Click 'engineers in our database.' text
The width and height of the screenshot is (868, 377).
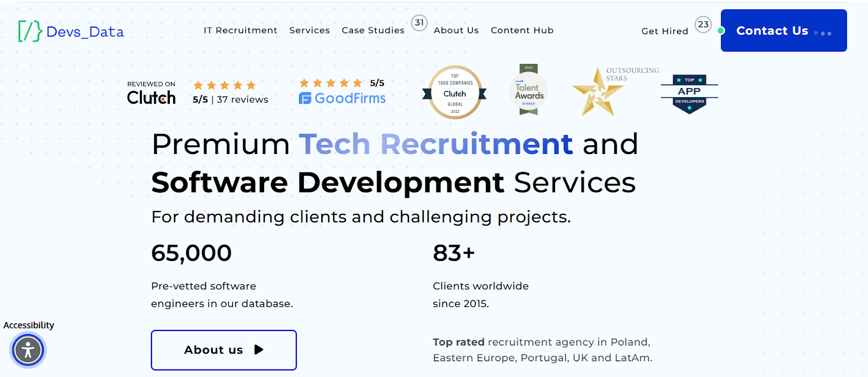pyautogui.click(x=222, y=304)
